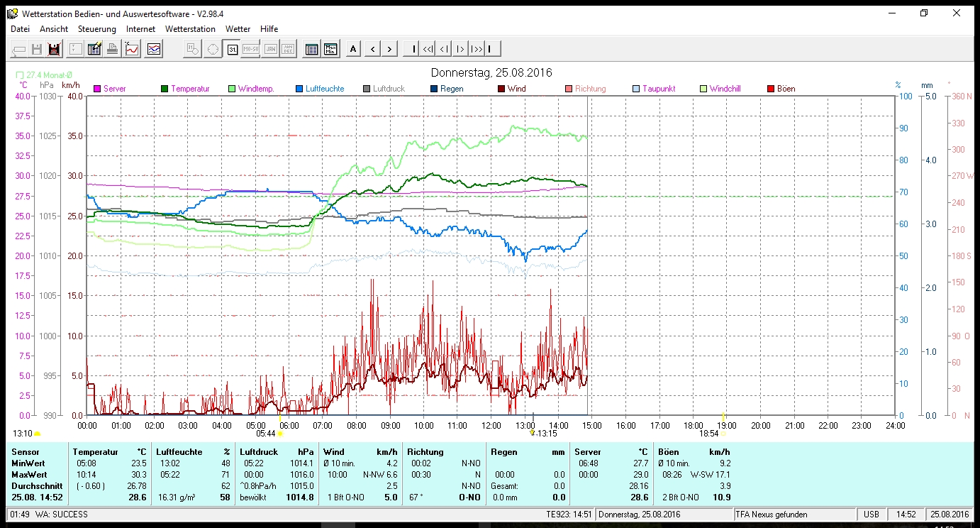Viewport: 980px width, 528px height.
Task: Open the edit table with pencil icon
Action: pos(94,49)
